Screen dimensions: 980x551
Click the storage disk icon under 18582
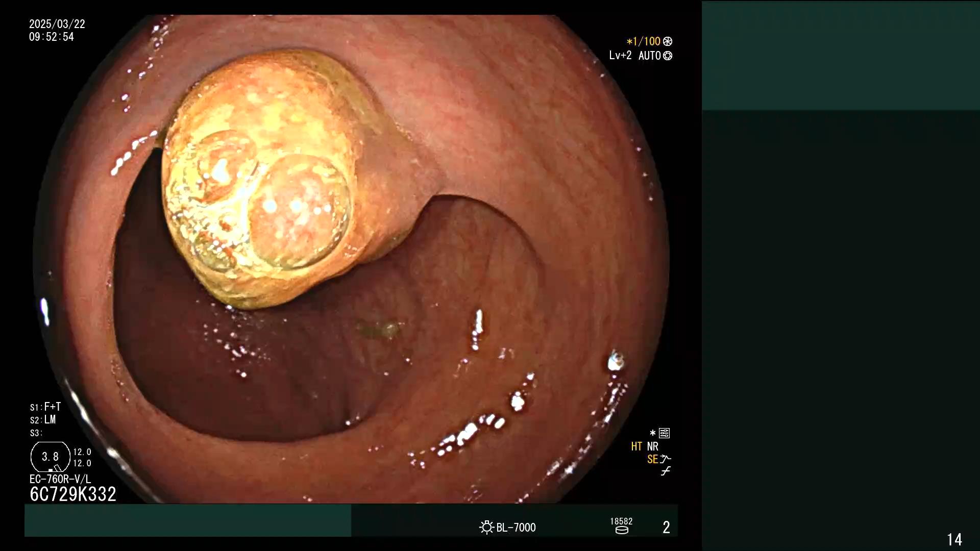click(622, 530)
